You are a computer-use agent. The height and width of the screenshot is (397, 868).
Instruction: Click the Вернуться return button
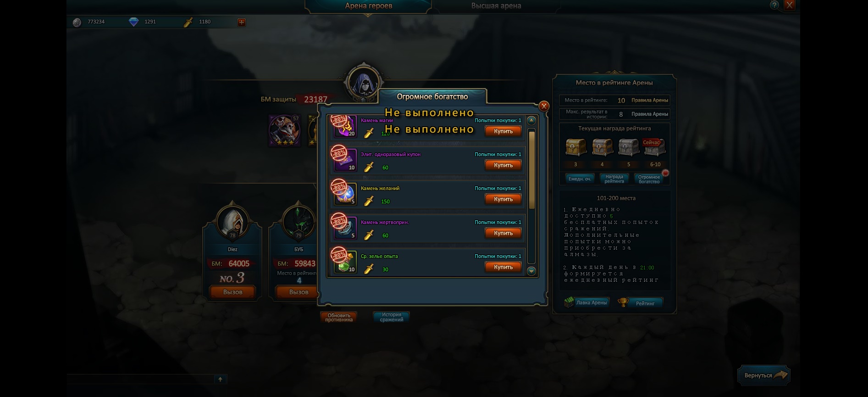(764, 375)
